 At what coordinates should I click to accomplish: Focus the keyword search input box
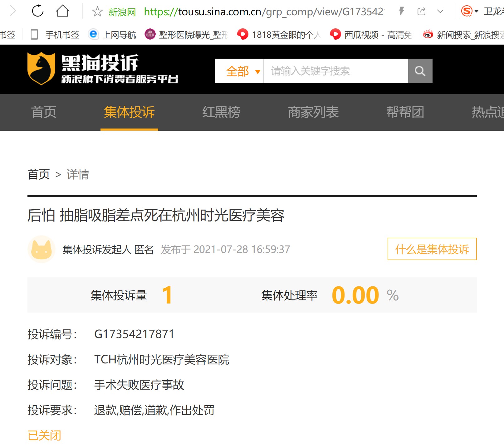(x=336, y=71)
